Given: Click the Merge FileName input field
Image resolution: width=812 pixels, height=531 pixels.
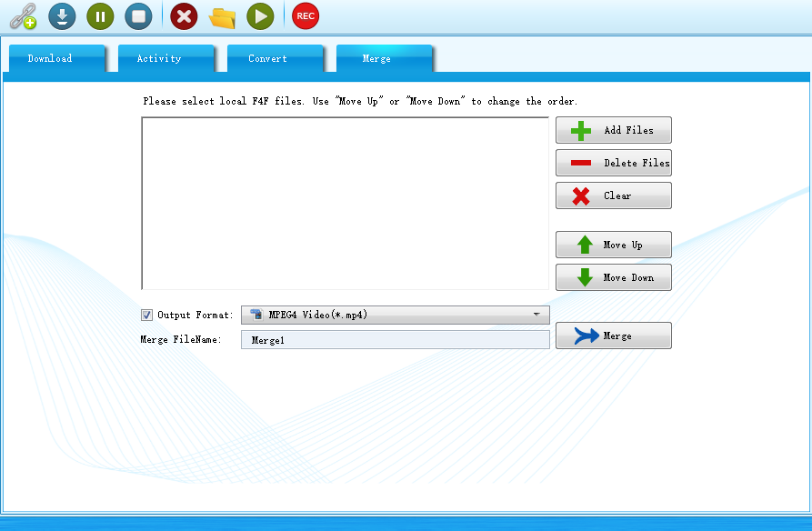Looking at the screenshot, I should (x=396, y=340).
